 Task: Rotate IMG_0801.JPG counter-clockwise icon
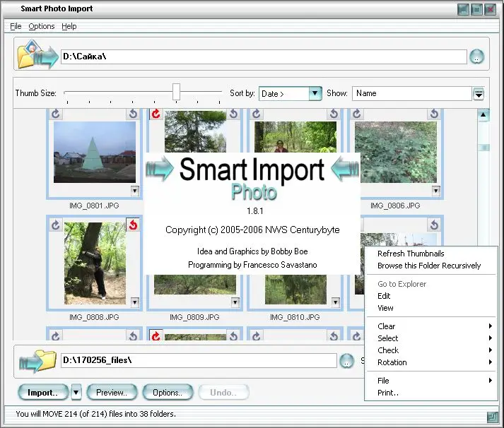click(133, 114)
